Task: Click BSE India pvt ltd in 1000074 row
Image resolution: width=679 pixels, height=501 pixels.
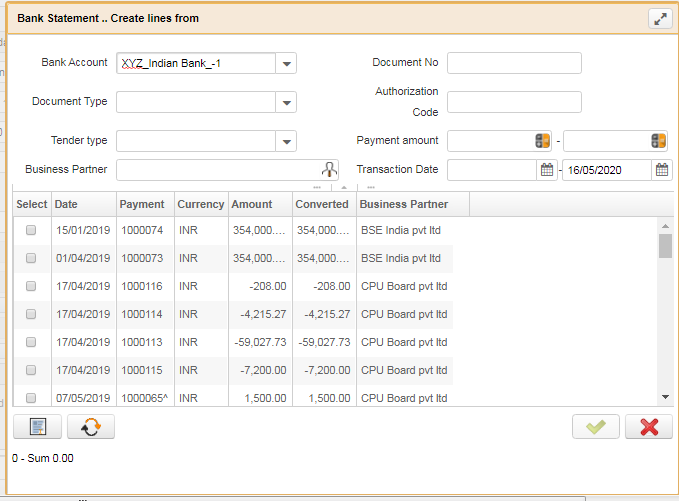Action: [401, 230]
